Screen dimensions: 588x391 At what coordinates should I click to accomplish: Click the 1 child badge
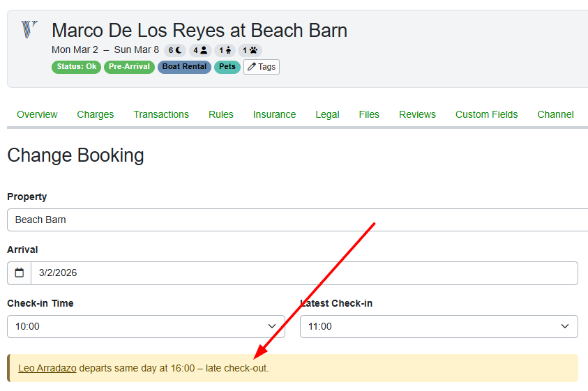(x=225, y=50)
